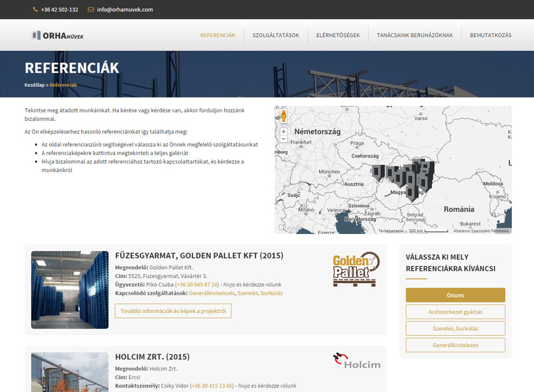This screenshot has width=534, height=392.
Task: Zoom out the map with minus button
Action: pyautogui.click(x=283, y=141)
